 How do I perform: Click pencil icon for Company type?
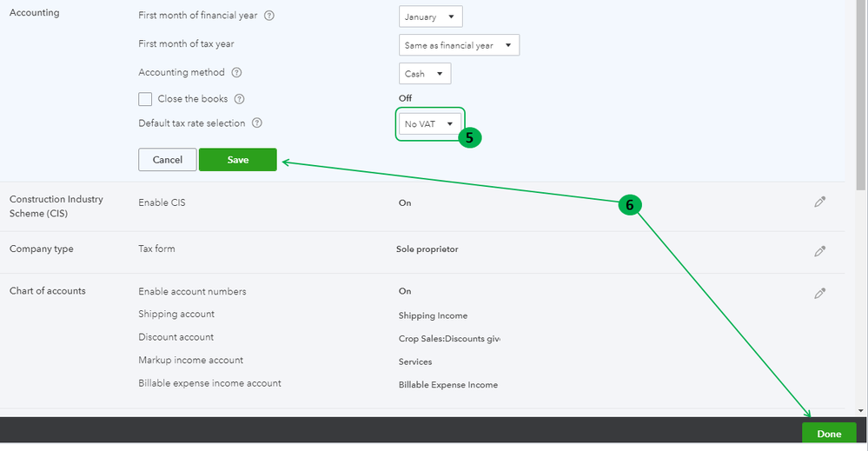[819, 250]
